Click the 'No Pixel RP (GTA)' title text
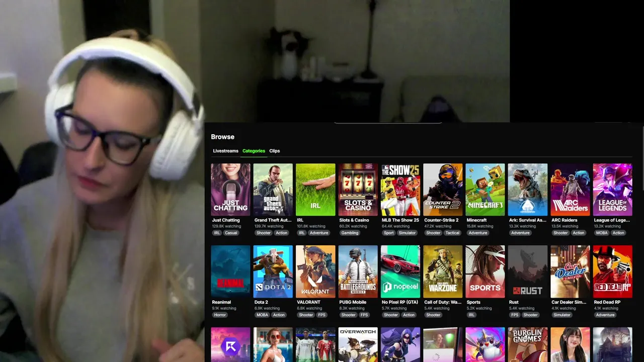 click(400, 302)
